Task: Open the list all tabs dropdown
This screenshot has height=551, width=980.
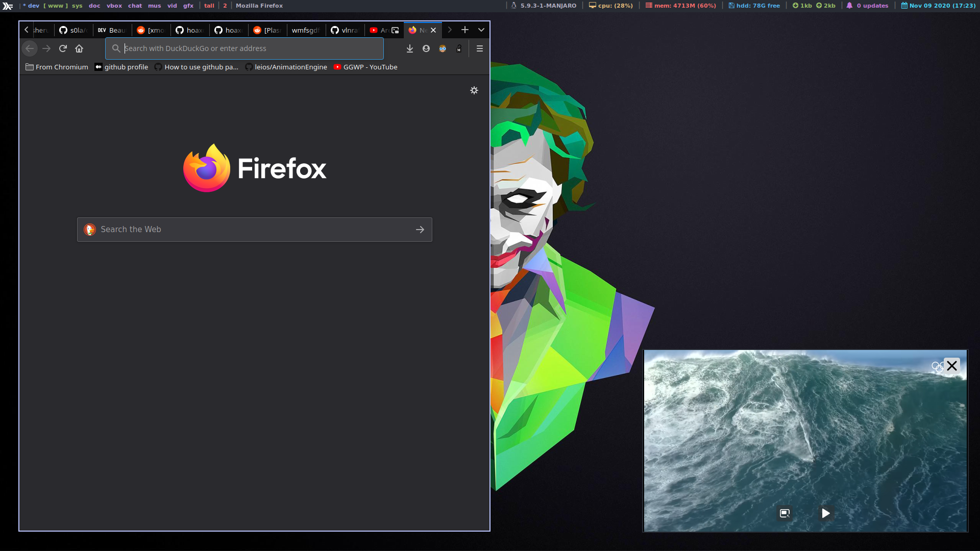Action: [481, 30]
